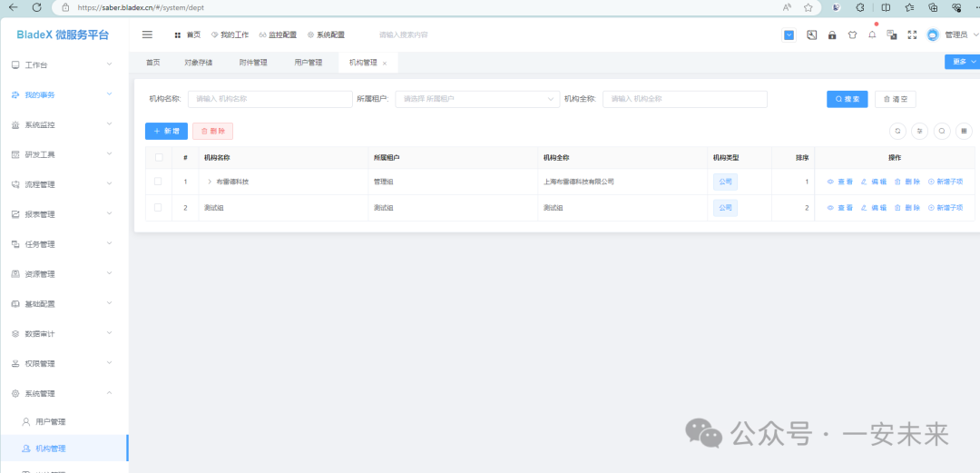Collapse the sidebar with the hamburger icon

[148, 35]
